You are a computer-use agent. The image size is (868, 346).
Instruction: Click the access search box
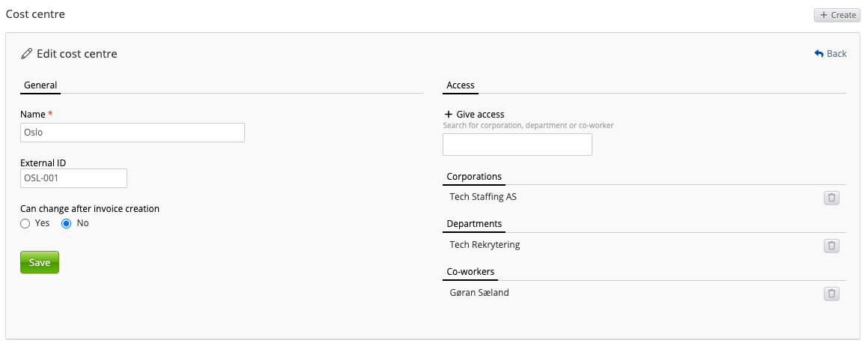click(x=517, y=145)
